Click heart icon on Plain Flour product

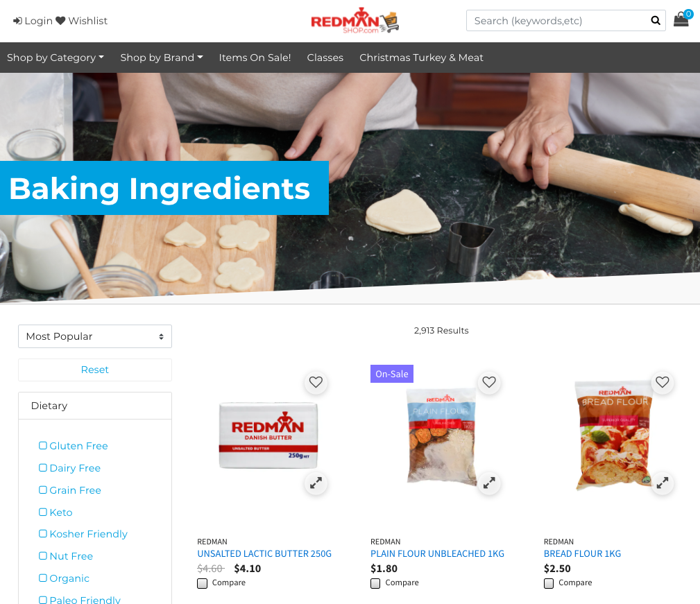[x=489, y=382]
